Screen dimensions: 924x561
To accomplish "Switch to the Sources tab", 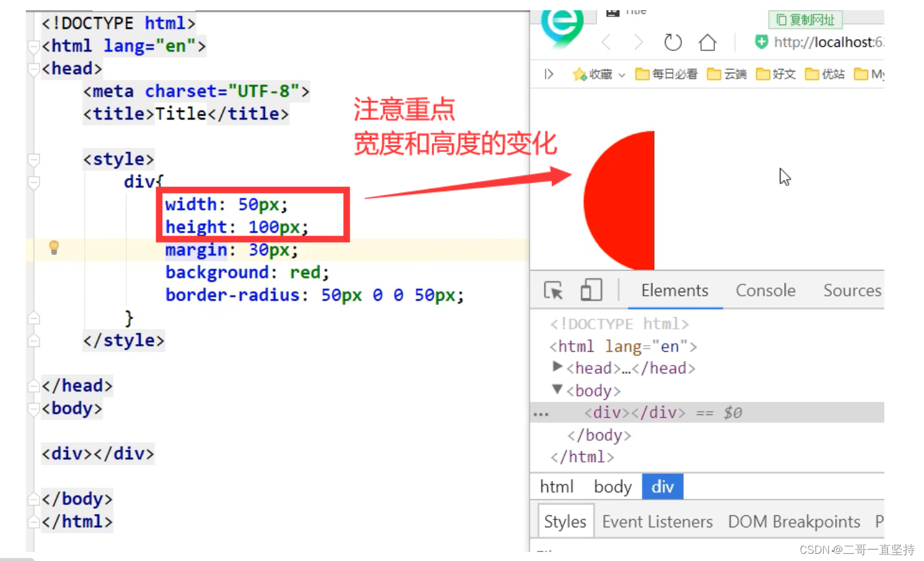I will pos(852,290).
